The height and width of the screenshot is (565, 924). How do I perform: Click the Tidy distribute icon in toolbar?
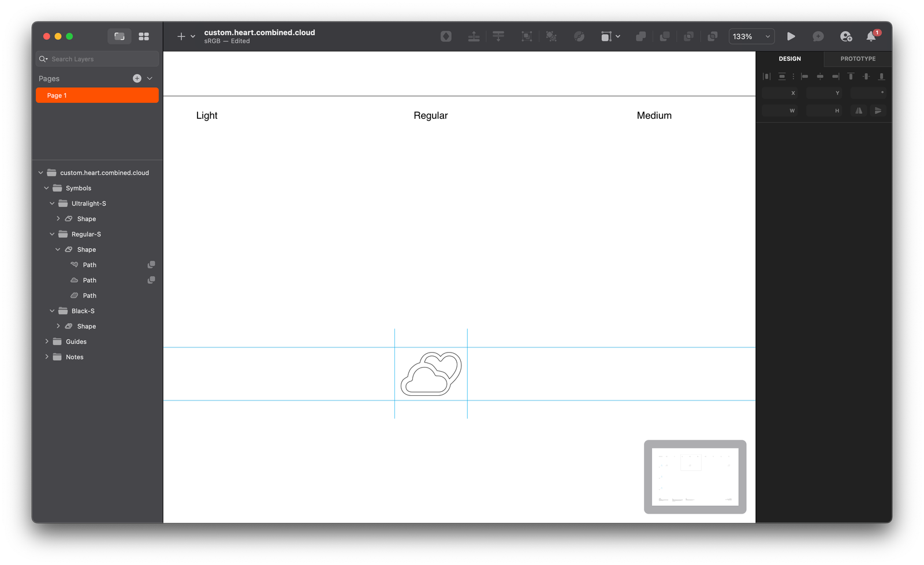[x=498, y=36]
